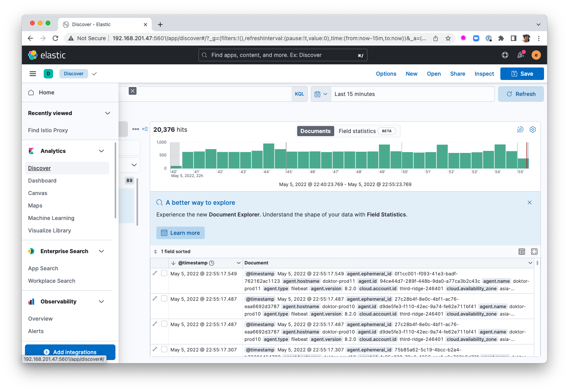This screenshot has height=392, width=569.
Task: Check the second row's 22:55:17.487 checkbox
Action: click(164, 299)
